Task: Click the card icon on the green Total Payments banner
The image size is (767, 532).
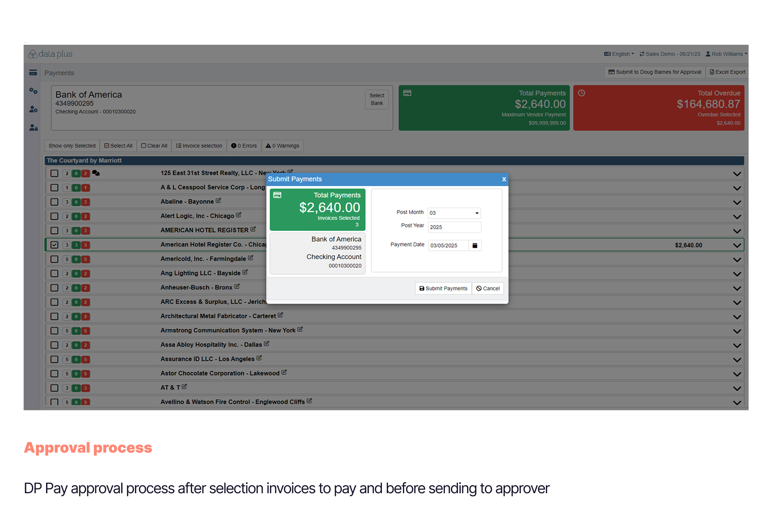Action: [407, 93]
